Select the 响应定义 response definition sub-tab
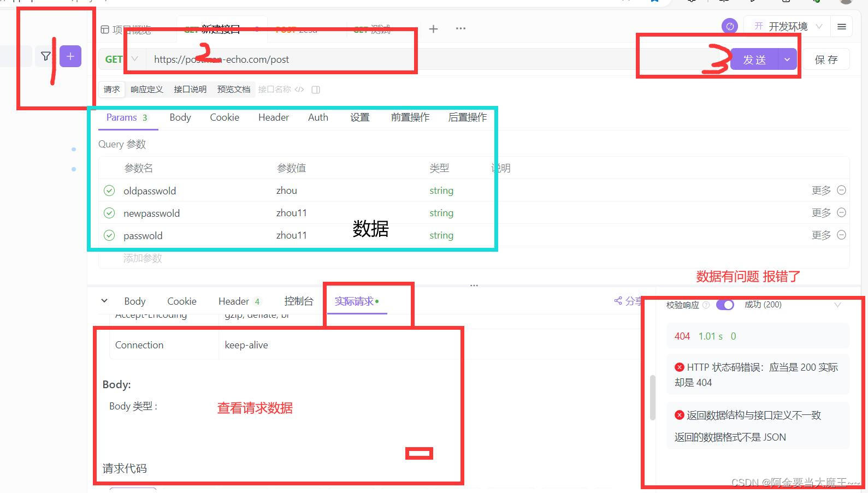The width and height of the screenshot is (868, 493). click(x=147, y=90)
